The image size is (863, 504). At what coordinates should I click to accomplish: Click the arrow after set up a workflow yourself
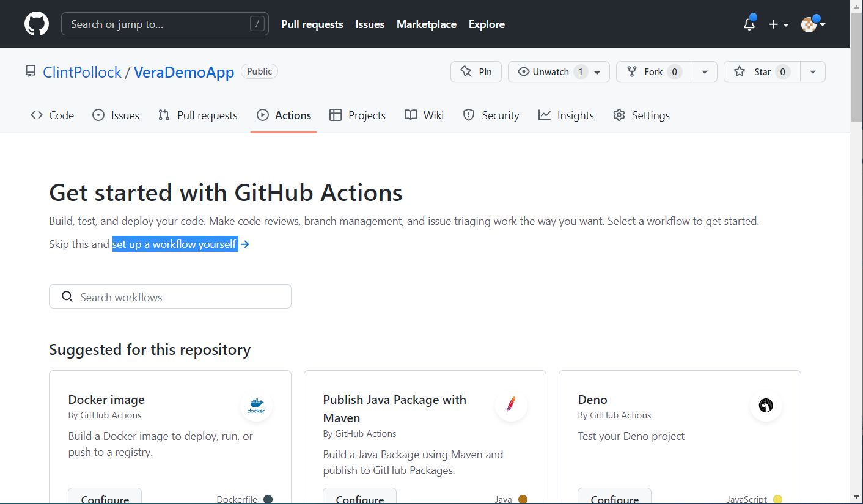[245, 244]
